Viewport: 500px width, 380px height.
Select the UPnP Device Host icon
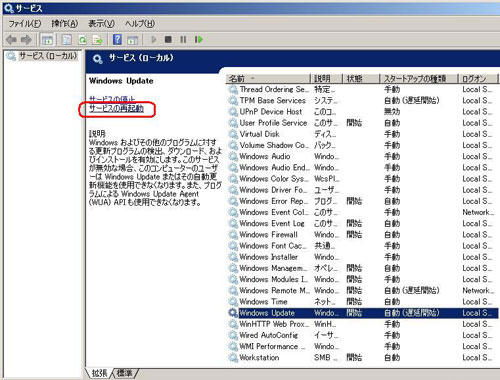click(x=233, y=112)
